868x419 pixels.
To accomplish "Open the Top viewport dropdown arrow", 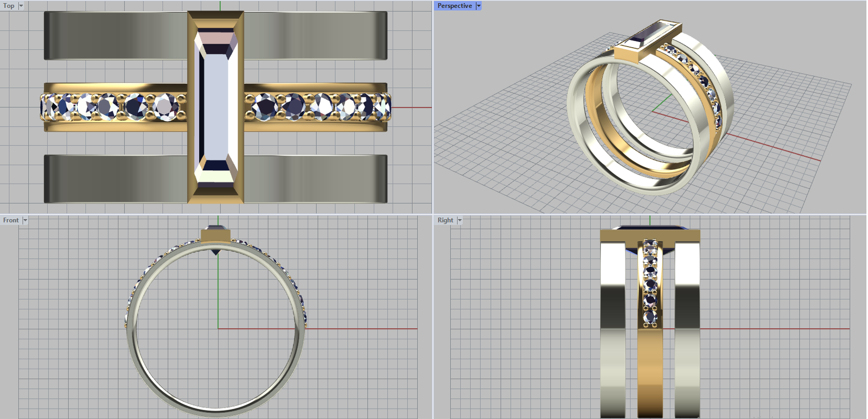I will (x=21, y=6).
